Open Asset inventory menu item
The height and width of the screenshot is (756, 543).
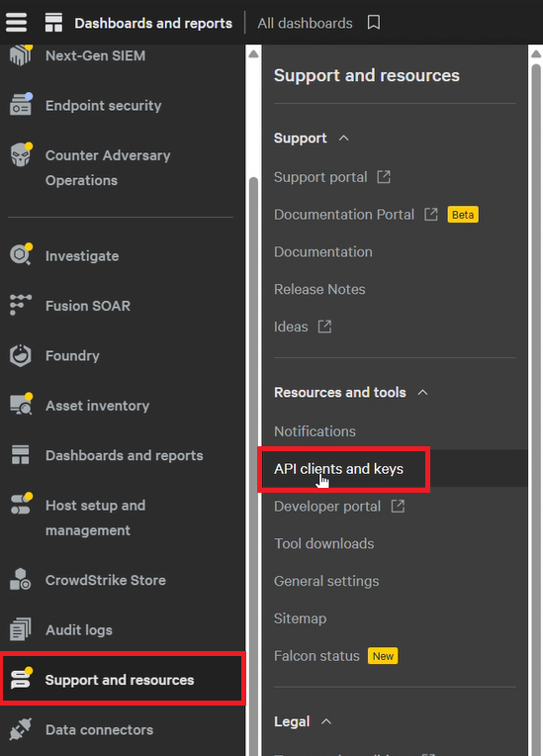pyautogui.click(x=97, y=406)
